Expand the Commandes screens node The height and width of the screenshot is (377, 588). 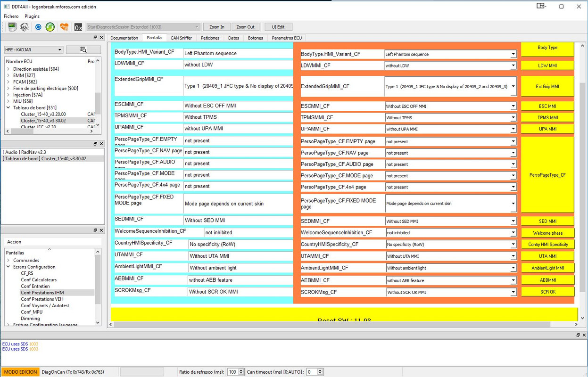click(x=8, y=260)
